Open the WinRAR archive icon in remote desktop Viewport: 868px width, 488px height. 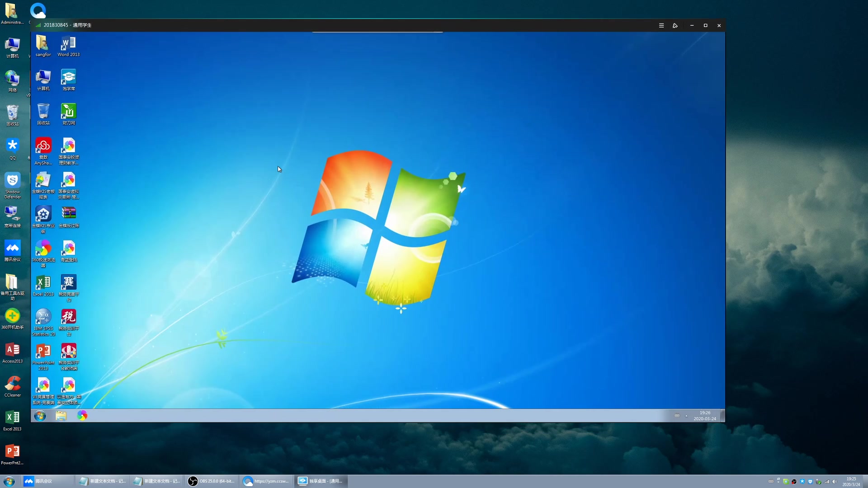point(69,217)
